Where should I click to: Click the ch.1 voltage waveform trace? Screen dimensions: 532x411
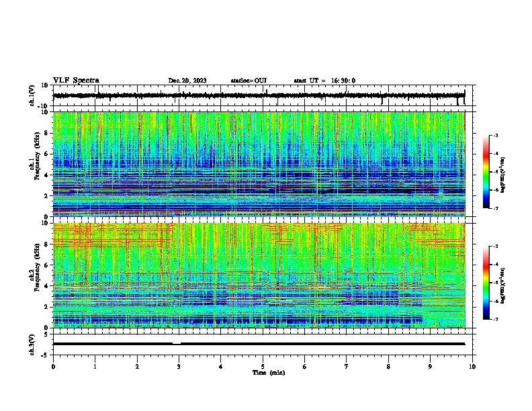(x=259, y=95)
